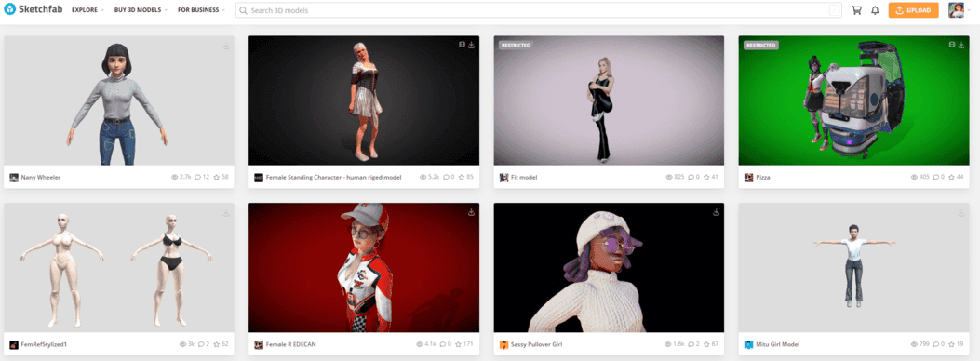Expand the Explore dropdown menu

[87, 10]
